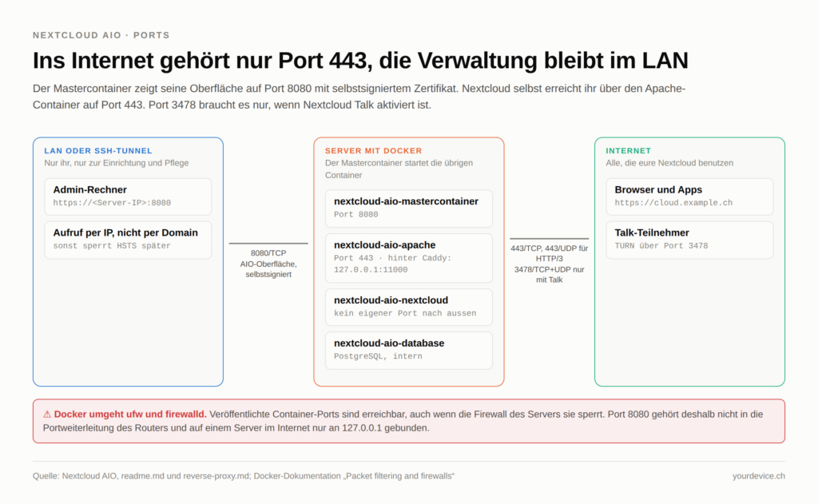Click 'Port 443 · hinter Caddy:' text

[392, 258]
